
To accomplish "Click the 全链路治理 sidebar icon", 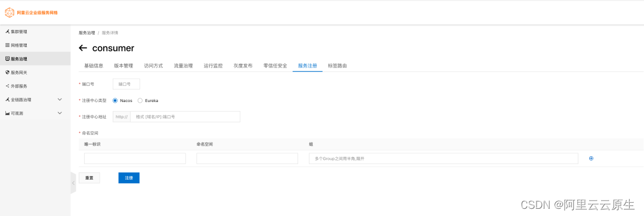I will [7, 100].
